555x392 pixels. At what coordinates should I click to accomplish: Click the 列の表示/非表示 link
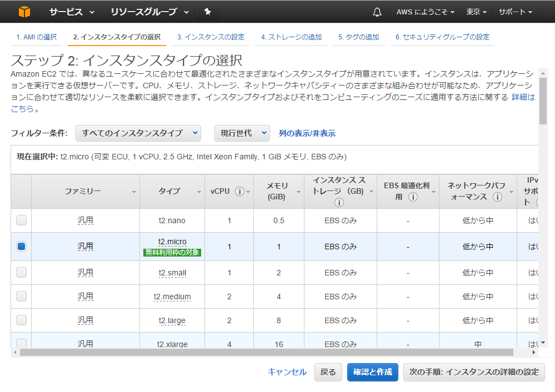click(x=307, y=133)
